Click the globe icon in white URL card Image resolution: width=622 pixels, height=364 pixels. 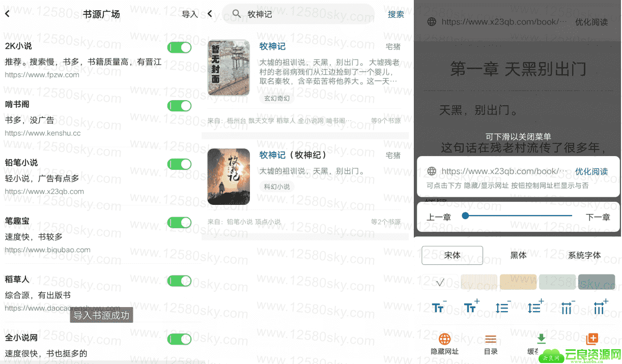point(432,171)
